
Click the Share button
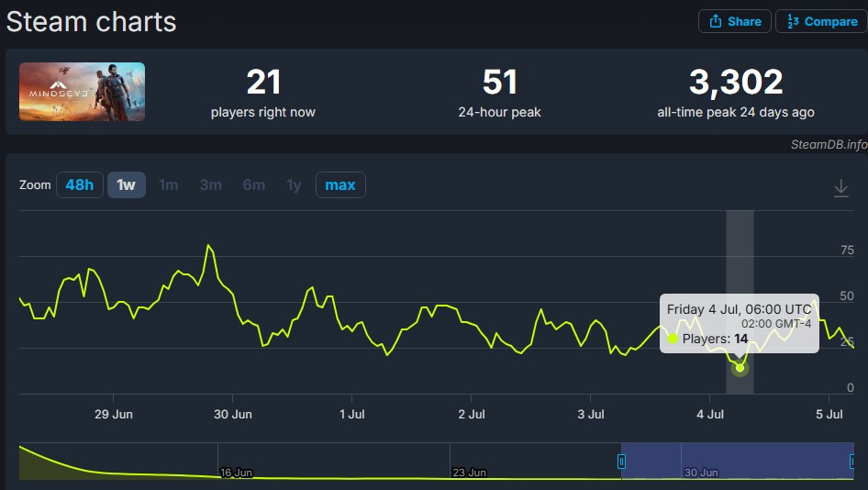pyautogui.click(x=735, y=22)
